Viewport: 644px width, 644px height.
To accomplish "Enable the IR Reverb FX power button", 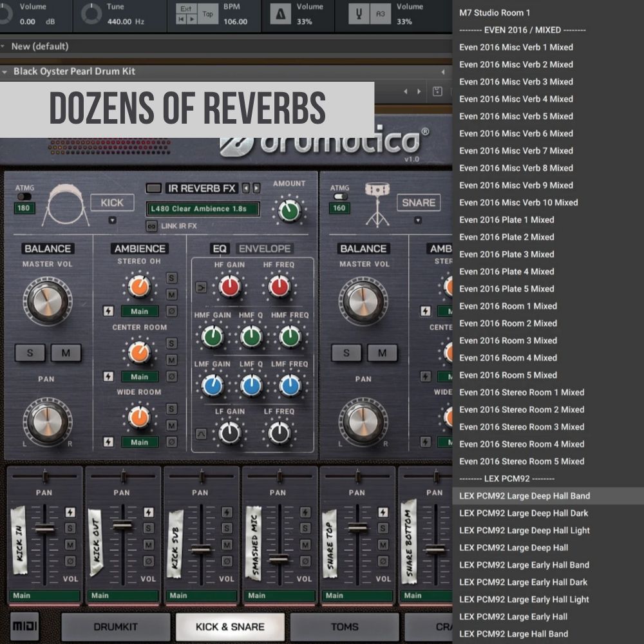I will pyautogui.click(x=153, y=189).
